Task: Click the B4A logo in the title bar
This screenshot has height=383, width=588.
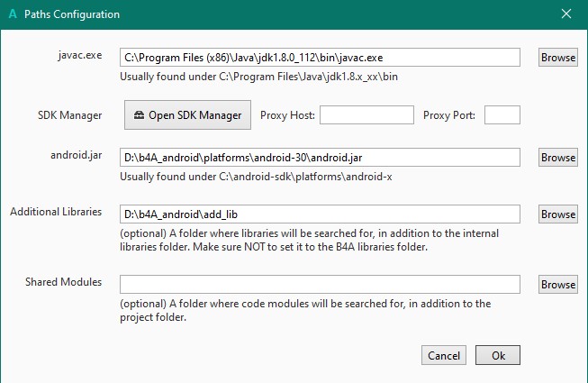Action: (x=12, y=14)
